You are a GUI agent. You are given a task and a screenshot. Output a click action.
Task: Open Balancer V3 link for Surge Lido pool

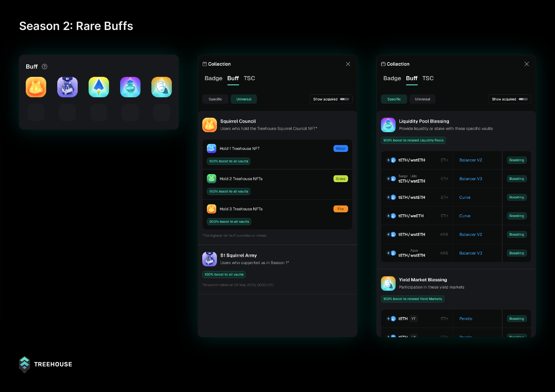[x=471, y=179]
